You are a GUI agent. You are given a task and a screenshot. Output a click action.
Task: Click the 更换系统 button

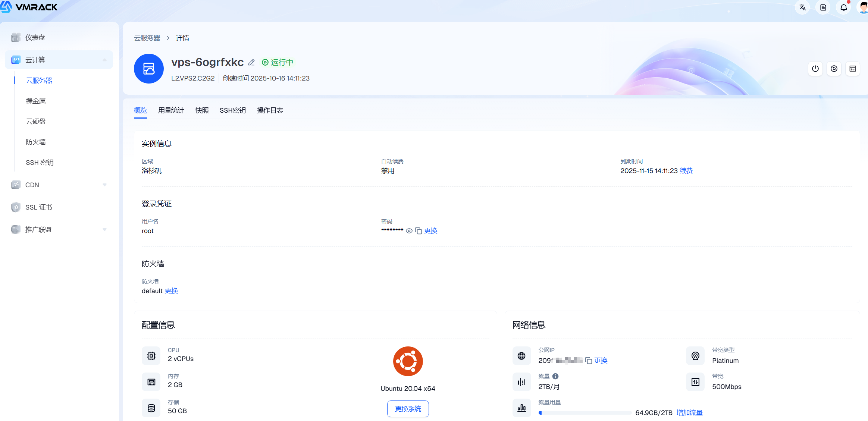point(408,409)
